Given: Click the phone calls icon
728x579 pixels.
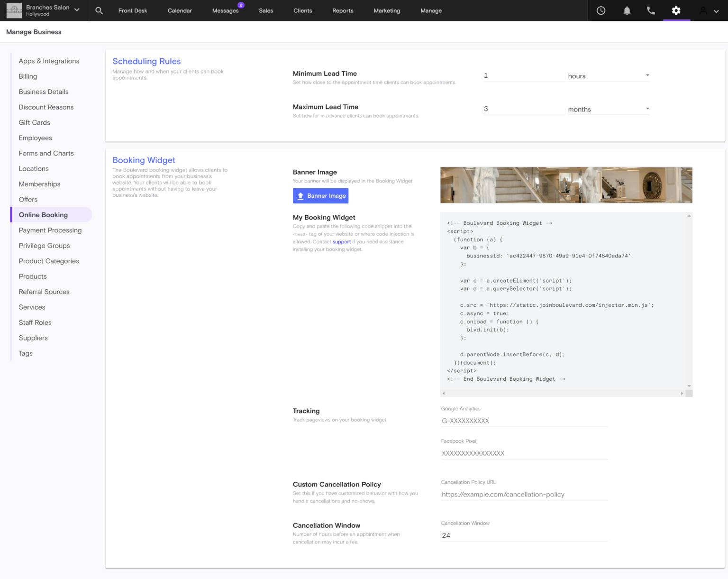Looking at the screenshot, I should 650,10.
